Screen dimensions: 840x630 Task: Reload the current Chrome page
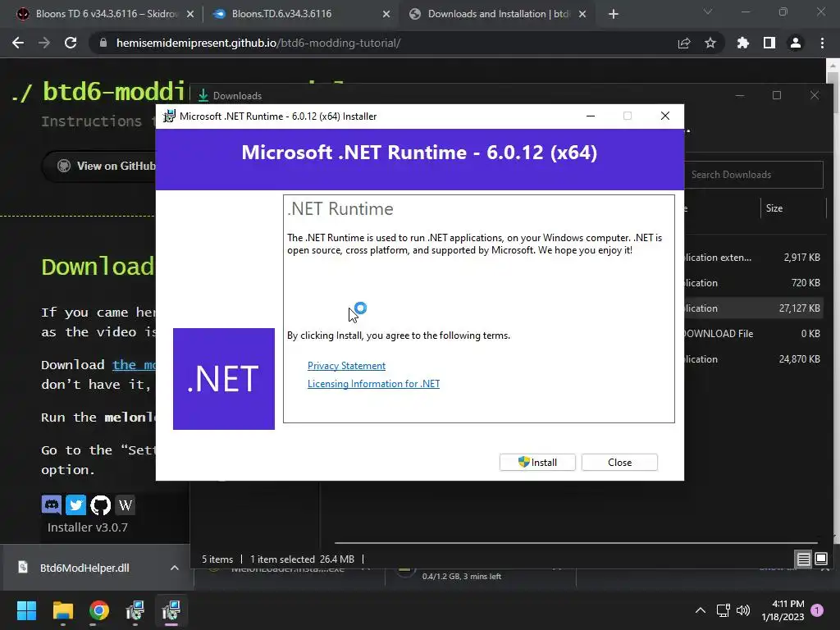pyautogui.click(x=71, y=43)
